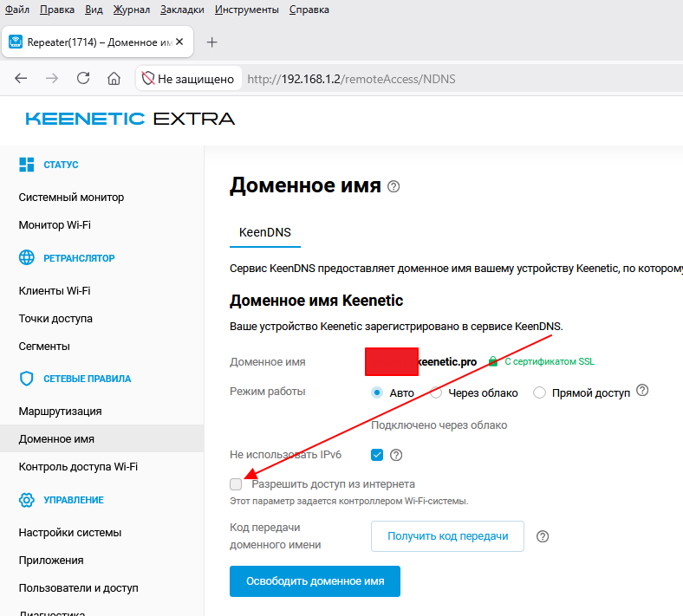Reload the current page
This screenshot has height=616, width=683.
pyautogui.click(x=83, y=78)
